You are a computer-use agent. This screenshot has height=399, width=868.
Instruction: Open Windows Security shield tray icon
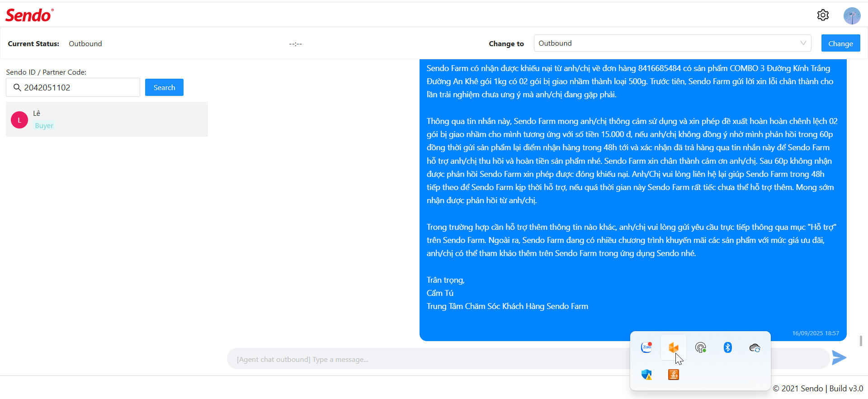pos(646,375)
